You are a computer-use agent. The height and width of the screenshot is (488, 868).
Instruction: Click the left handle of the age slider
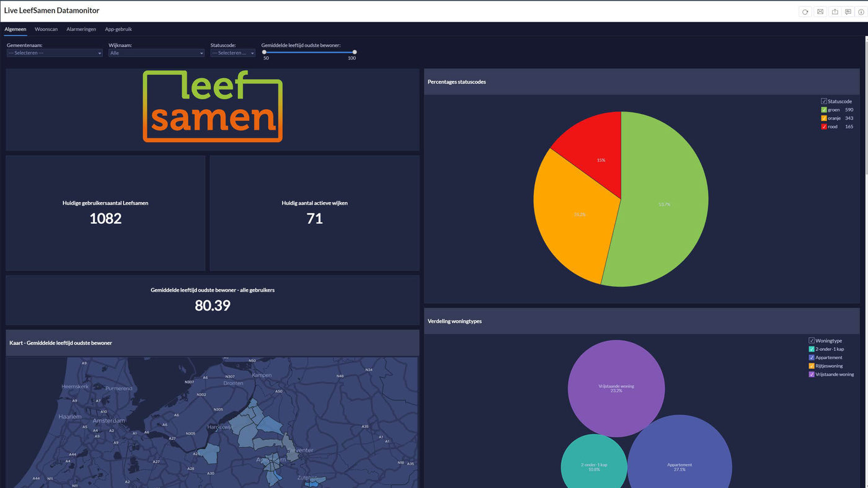[265, 52]
